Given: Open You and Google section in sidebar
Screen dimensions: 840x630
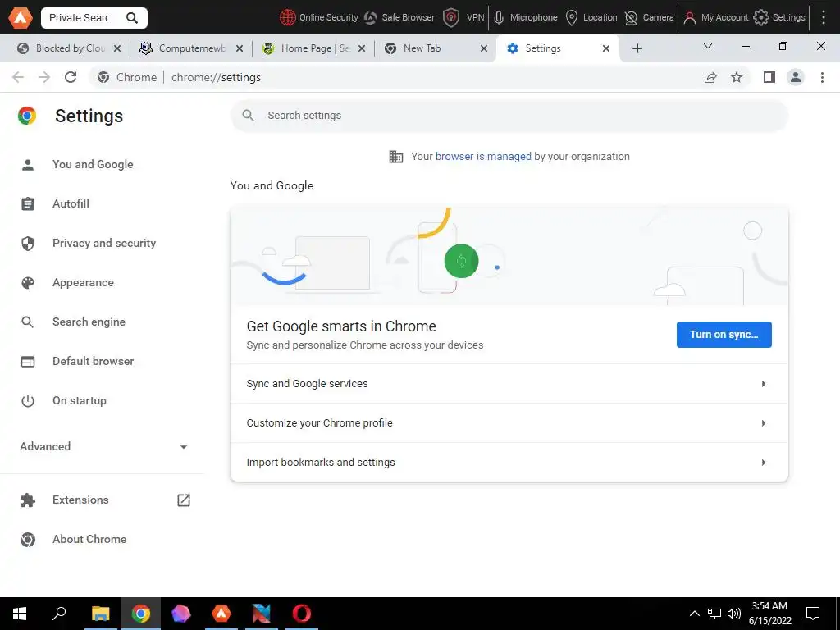Looking at the screenshot, I should tap(93, 164).
